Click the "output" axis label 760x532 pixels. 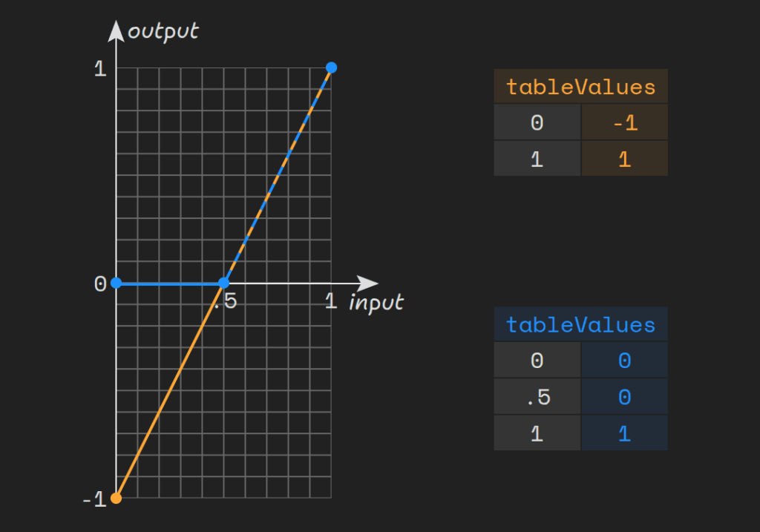coord(163,31)
